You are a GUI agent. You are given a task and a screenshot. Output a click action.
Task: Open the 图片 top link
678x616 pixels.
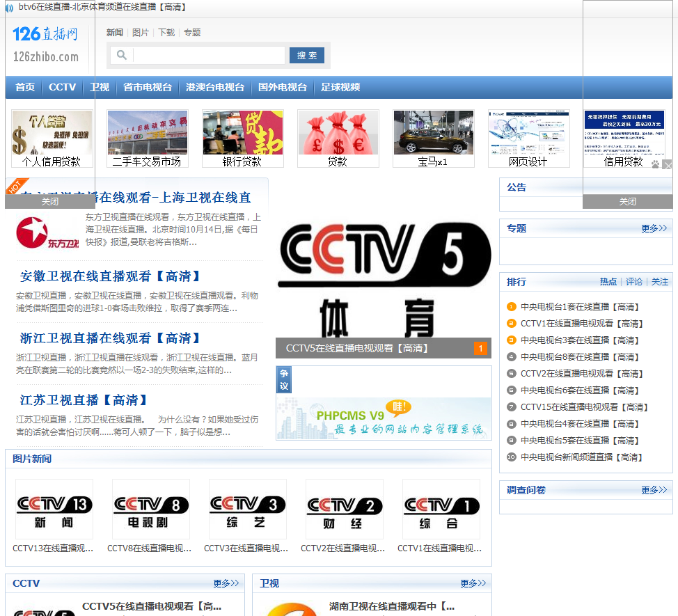click(141, 33)
